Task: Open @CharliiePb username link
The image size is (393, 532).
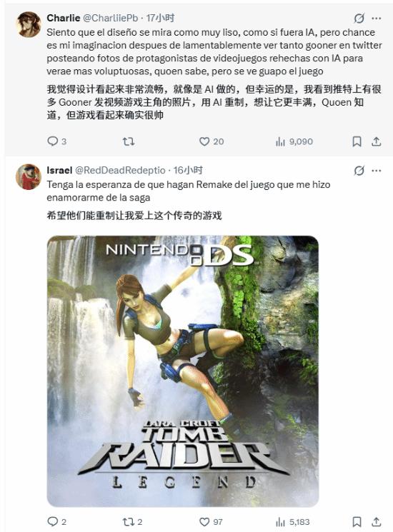Action: (110, 18)
